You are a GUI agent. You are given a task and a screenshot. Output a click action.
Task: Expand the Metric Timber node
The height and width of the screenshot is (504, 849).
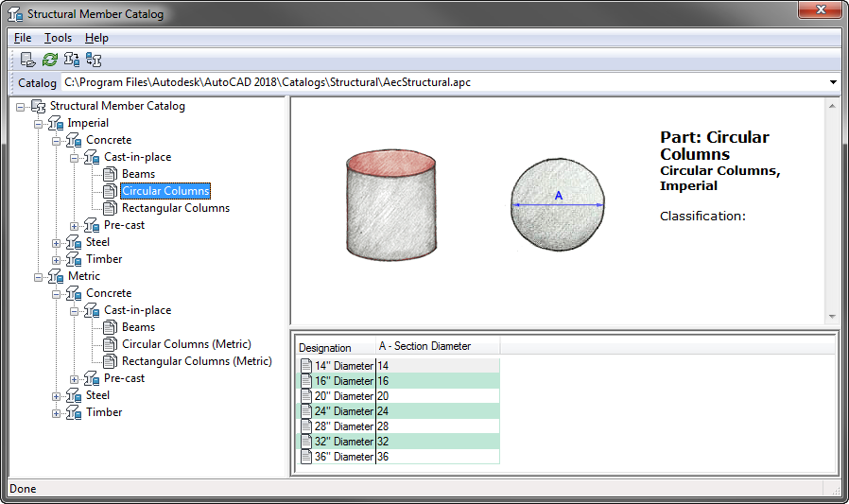pyautogui.click(x=57, y=412)
